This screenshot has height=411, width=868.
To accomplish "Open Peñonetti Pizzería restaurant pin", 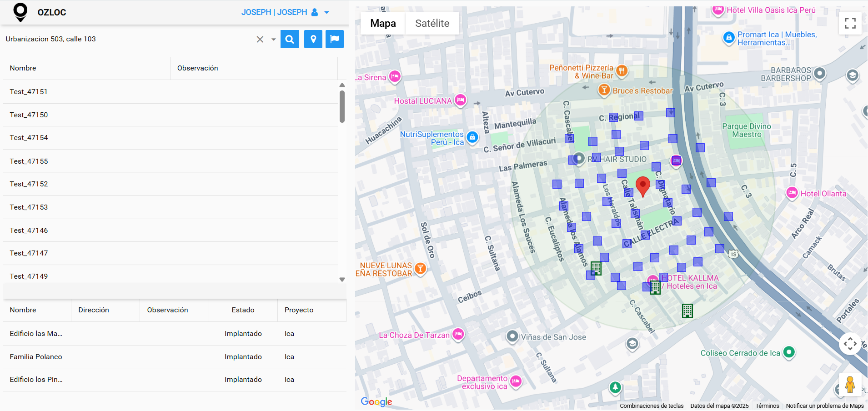I will [x=622, y=70].
